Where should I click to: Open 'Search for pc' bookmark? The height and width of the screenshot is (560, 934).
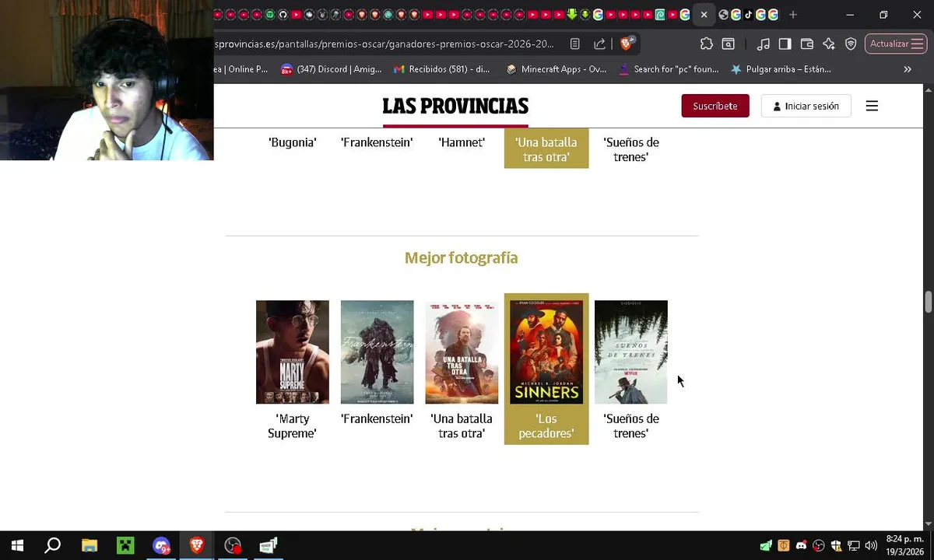669,69
